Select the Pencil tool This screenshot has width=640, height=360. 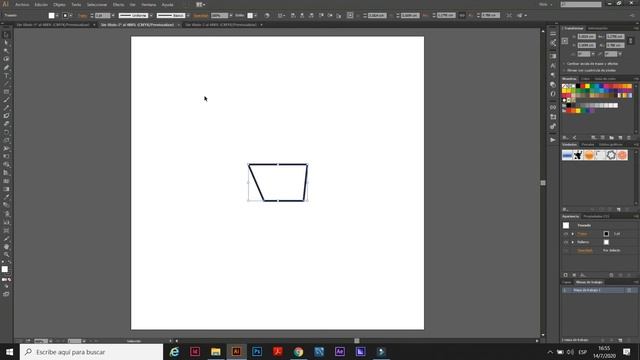[6, 108]
